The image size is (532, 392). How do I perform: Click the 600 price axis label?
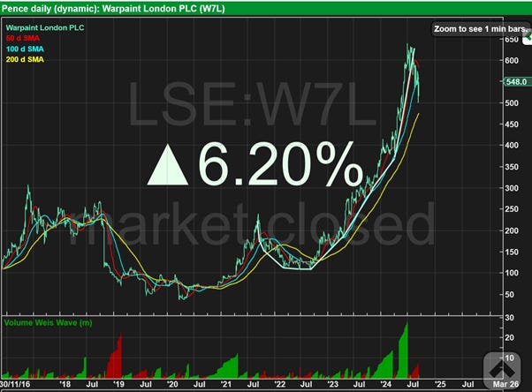pos(512,60)
